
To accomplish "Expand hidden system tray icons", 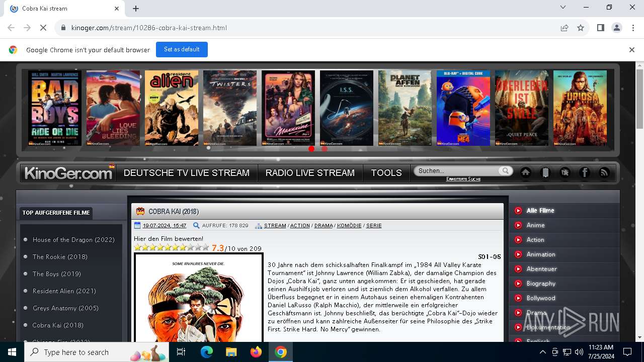I will tap(543, 352).
